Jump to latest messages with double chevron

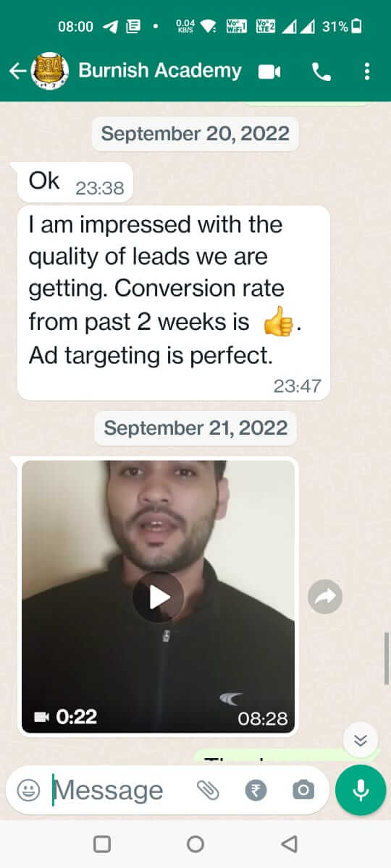(x=361, y=740)
